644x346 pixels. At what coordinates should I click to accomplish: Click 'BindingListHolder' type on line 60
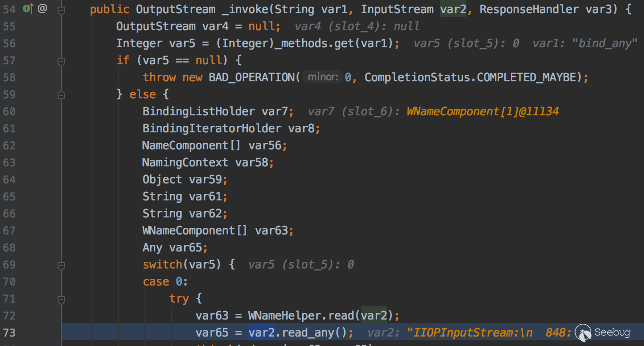click(x=199, y=111)
